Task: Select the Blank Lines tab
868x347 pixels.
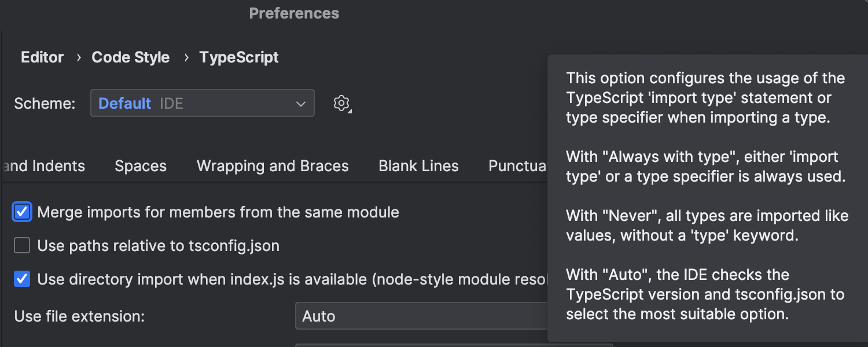Action: click(x=418, y=166)
